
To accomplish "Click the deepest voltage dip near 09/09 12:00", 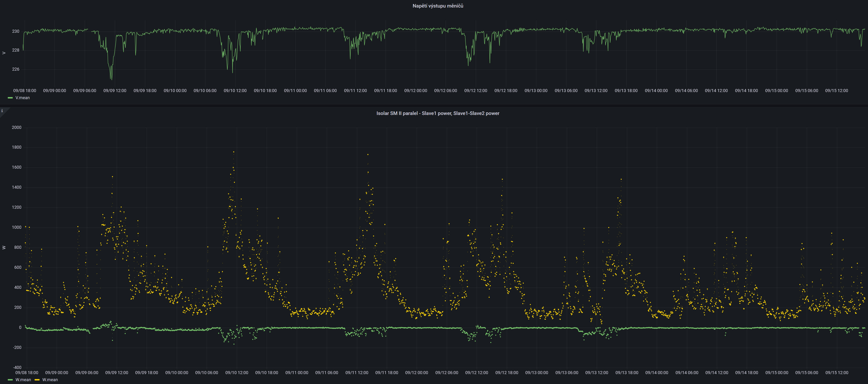I will tap(112, 79).
